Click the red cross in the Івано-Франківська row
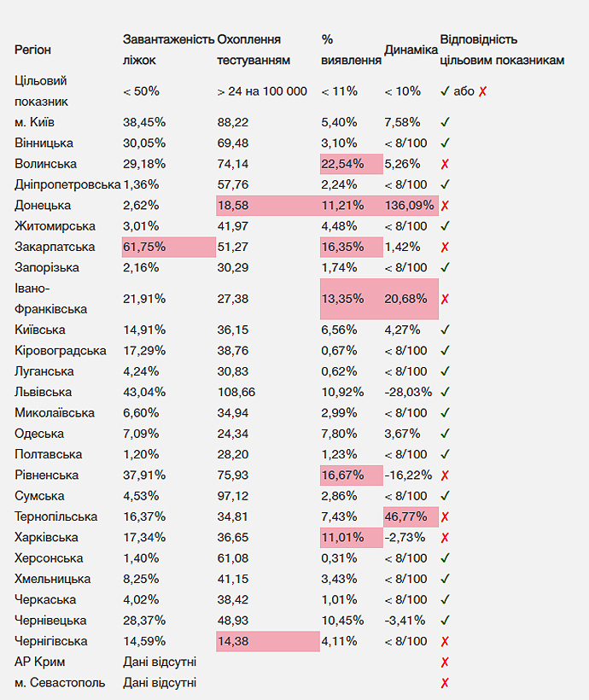Screen dimensions: 589x700 445,300
